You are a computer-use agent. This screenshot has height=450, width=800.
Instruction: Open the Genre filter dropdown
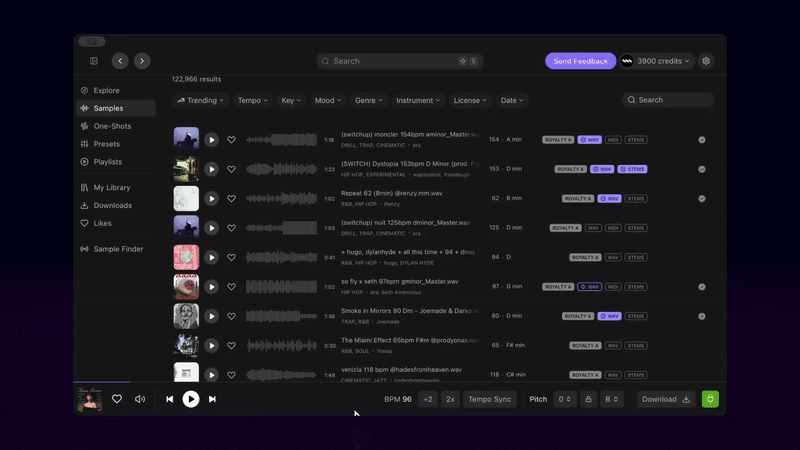(368, 100)
